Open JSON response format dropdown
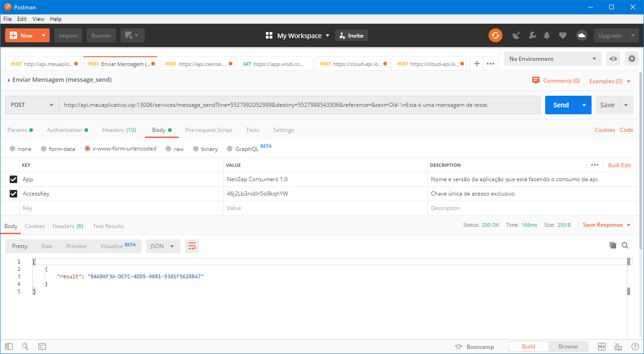Viewport: 644px width, 354px height. pos(163,246)
